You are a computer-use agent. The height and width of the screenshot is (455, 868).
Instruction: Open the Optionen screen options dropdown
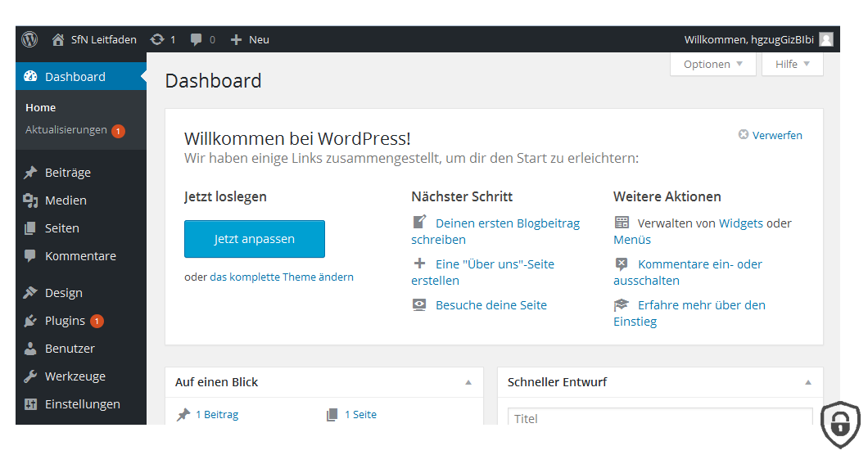click(x=713, y=64)
